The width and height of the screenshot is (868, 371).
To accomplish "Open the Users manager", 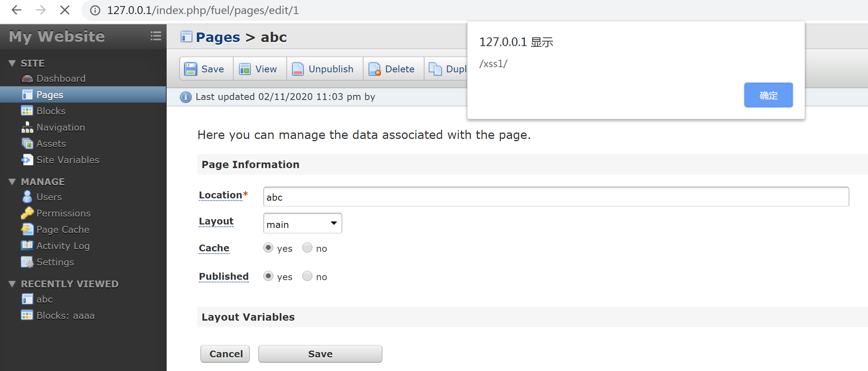I will click(49, 197).
